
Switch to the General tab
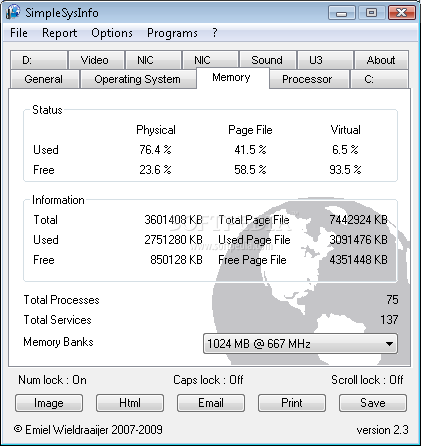(45, 79)
